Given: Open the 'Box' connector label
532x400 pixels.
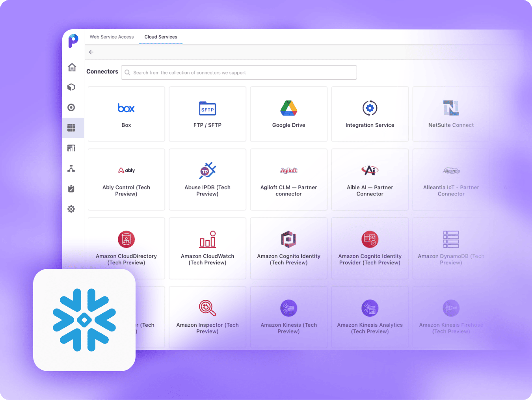Looking at the screenshot, I should pos(126,125).
